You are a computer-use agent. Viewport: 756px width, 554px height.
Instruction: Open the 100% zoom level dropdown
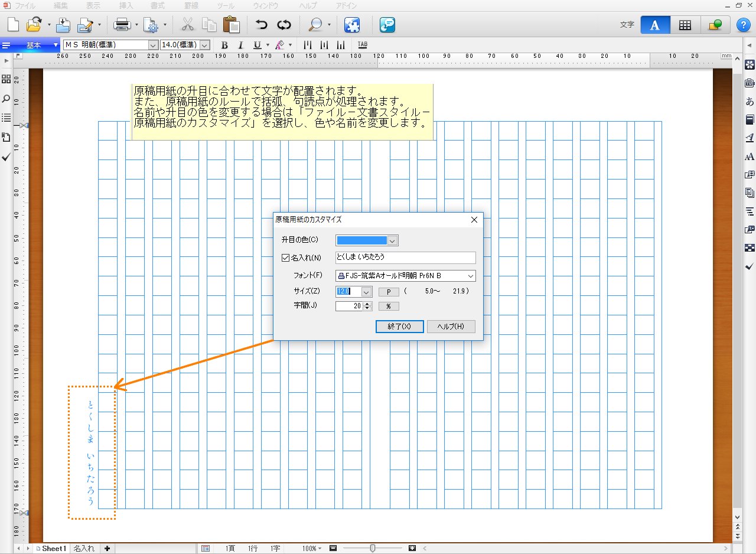pyautogui.click(x=311, y=549)
